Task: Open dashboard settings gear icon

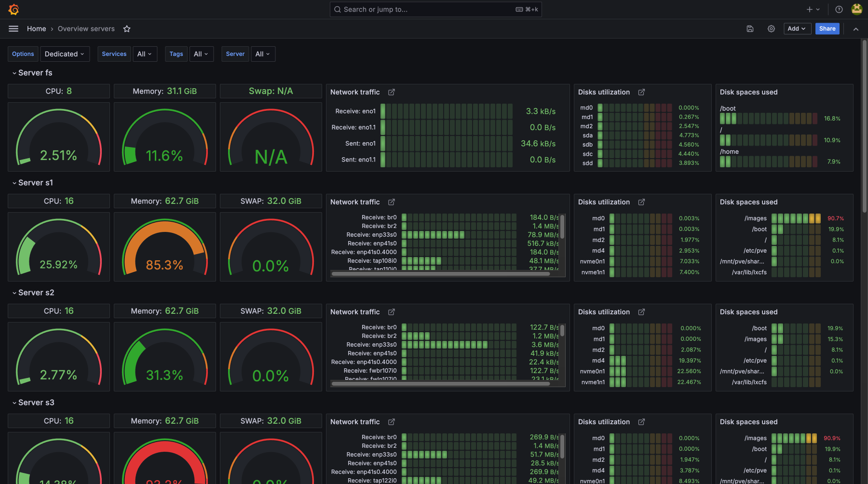Action: (771, 29)
